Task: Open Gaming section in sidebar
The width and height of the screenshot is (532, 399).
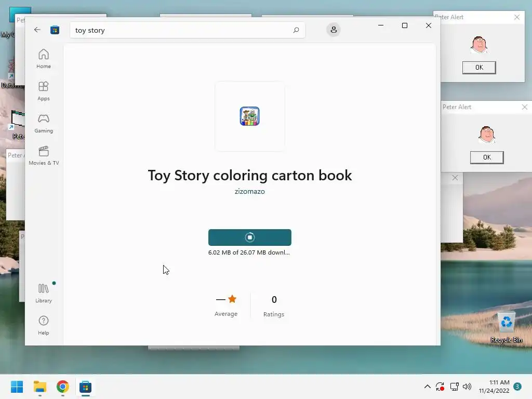Action: pyautogui.click(x=44, y=123)
